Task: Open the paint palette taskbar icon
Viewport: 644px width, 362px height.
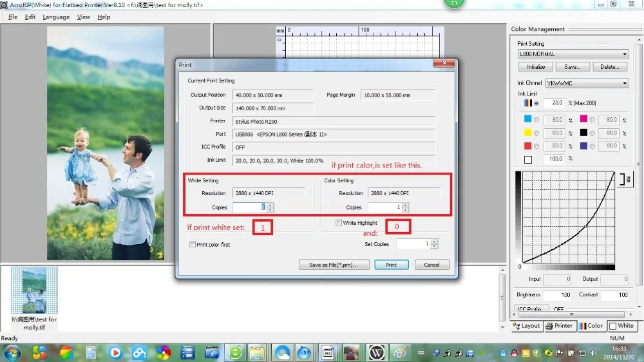Action: pos(399,352)
